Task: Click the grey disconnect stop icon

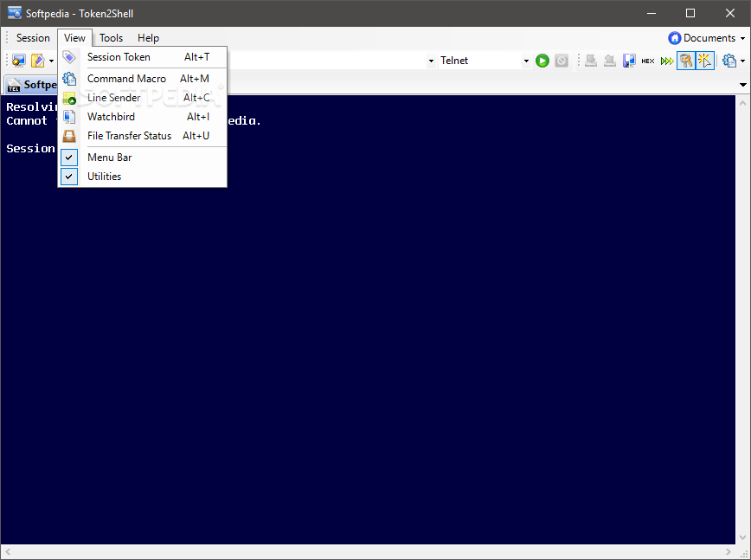Action: 562,61
